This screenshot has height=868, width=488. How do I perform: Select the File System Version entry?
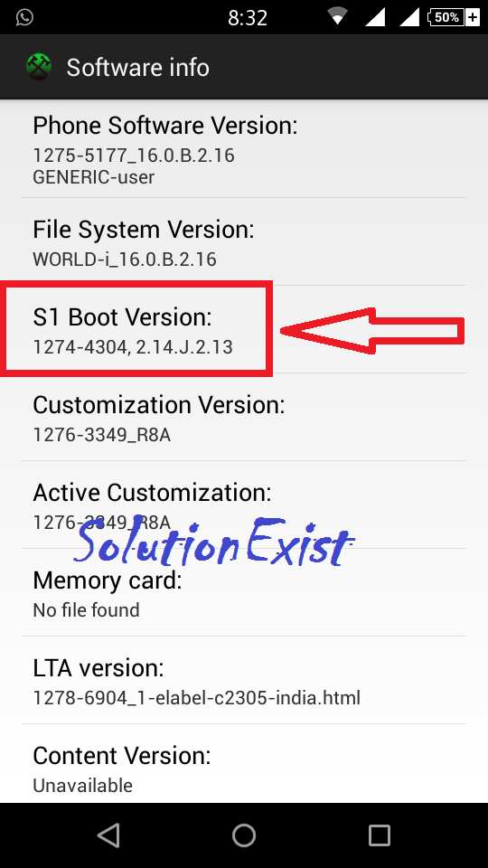click(x=244, y=241)
